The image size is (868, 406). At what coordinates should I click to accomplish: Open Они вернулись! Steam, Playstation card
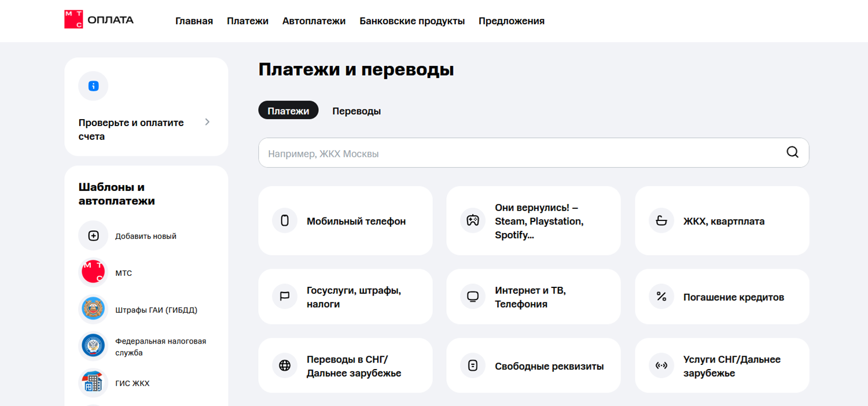(534, 220)
